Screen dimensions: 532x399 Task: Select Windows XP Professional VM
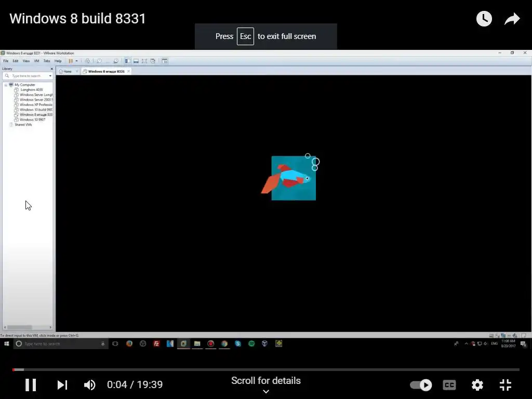[33, 105]
